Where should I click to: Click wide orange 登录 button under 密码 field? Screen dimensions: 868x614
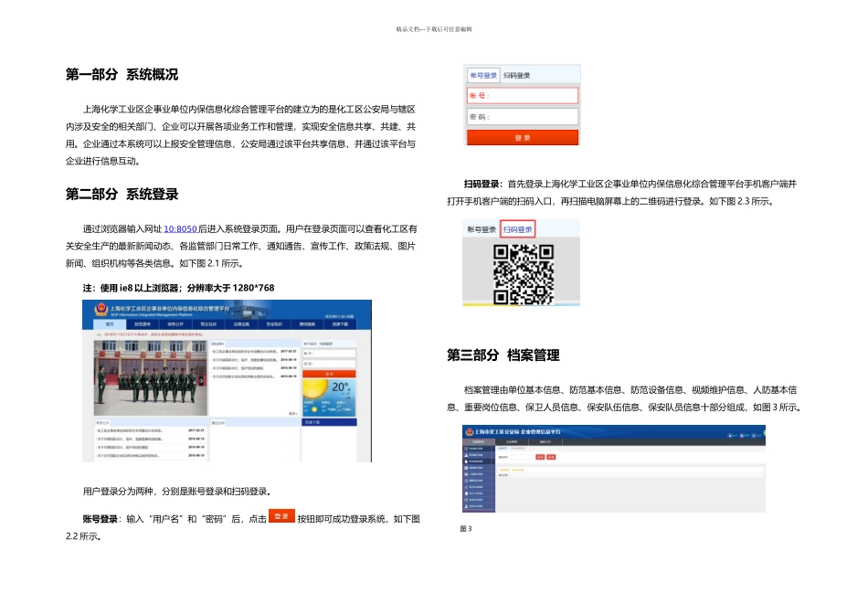coord(523,137)
